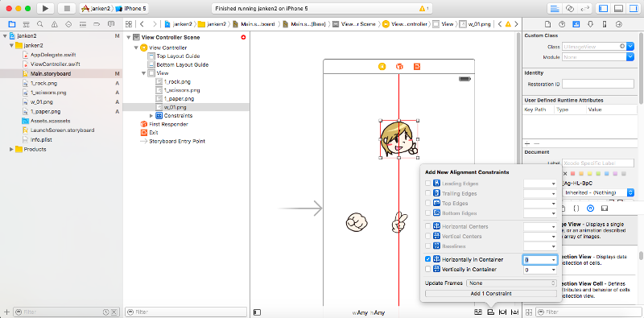Open Horizontally in Container value dropdown
644x318 pixels.
(x=553, y=260)
